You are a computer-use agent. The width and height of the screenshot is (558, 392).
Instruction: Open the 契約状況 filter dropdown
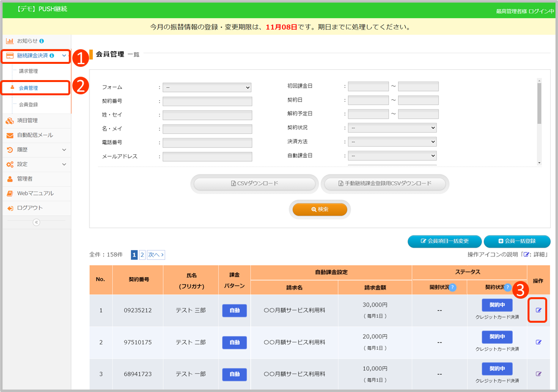(x=392, y=128)
